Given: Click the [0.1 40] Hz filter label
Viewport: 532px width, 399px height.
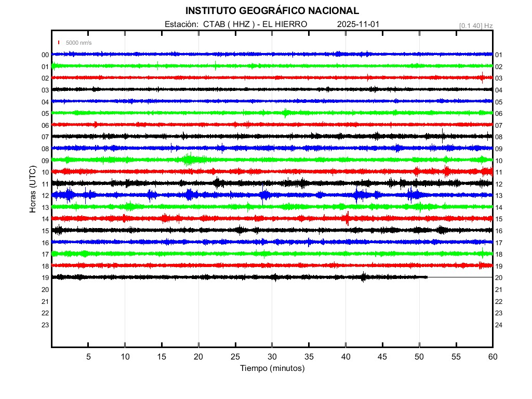Looking at the screenshot, I should (x=476, y=25).
